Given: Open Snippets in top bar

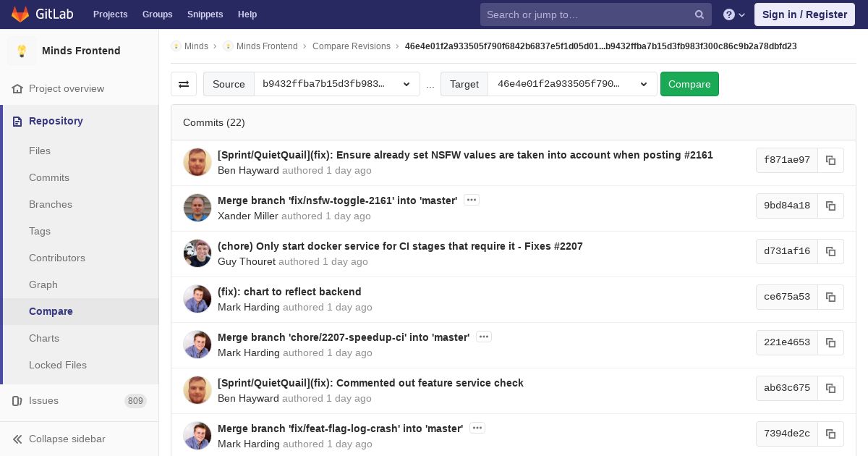Looking at the screenshot, I should coord(205,14).
